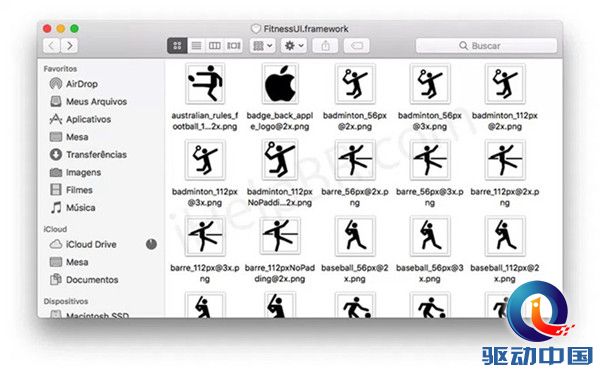Switch to list view

click(x=196, y=46)
